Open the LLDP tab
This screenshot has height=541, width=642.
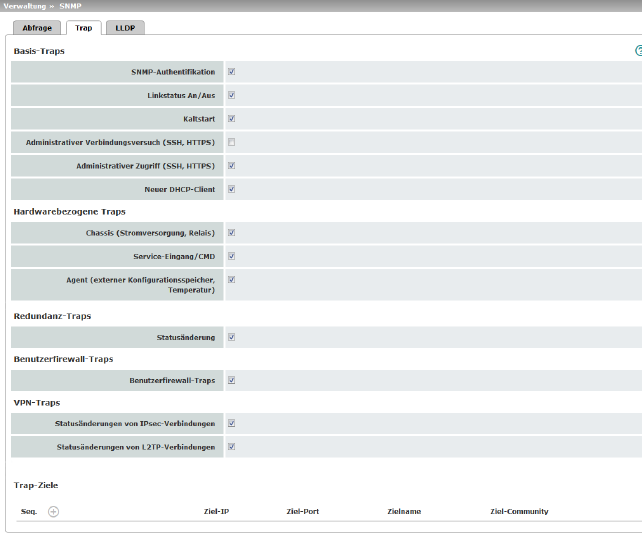point(125,28)
